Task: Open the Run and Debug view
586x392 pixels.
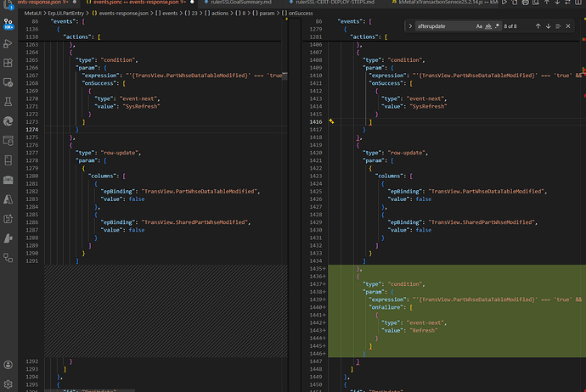Action: [x=8, y=43]
